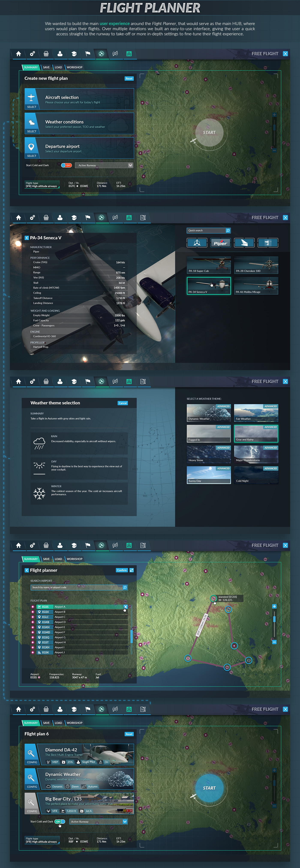Image resolution: width=300 pixels, height=868 pixels.
Task: Open SAVE tab above 'Flight plan 6'
Action: (x=46, y=723)
